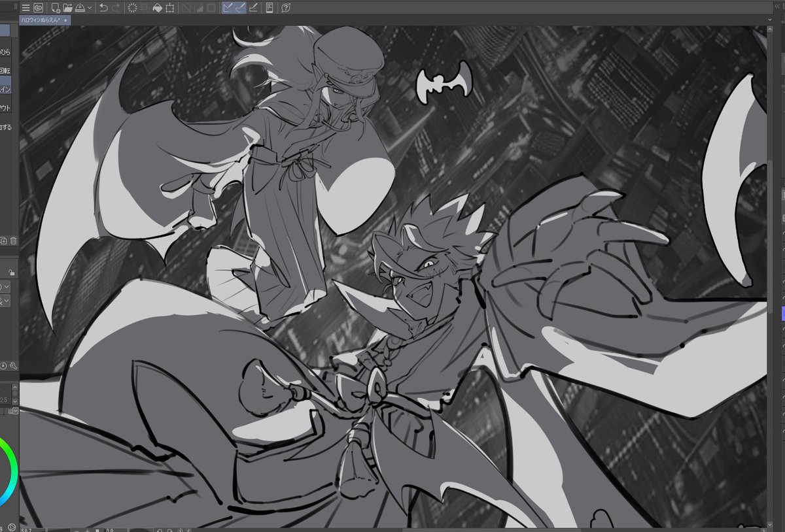Expand the arrow beside the Save icon
This screenshot has height=532, width=785.
[x=89, y=8]
